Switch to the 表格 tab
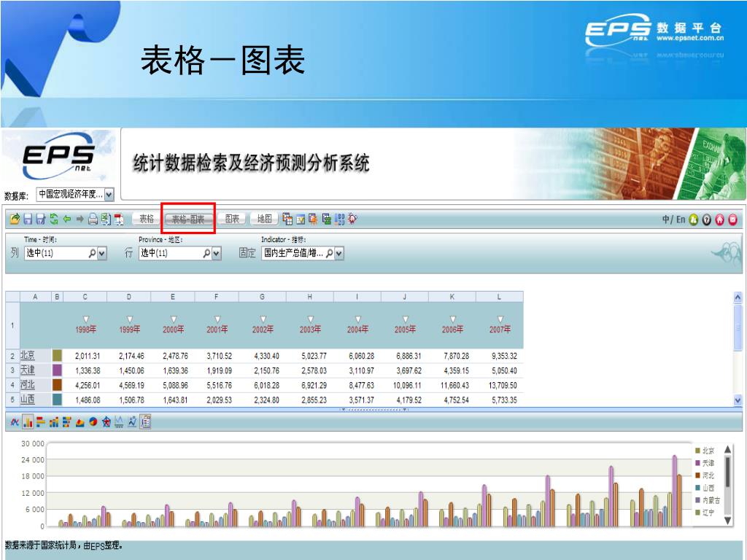The height and width of the screenshot is (560, 747). (147, 219)
